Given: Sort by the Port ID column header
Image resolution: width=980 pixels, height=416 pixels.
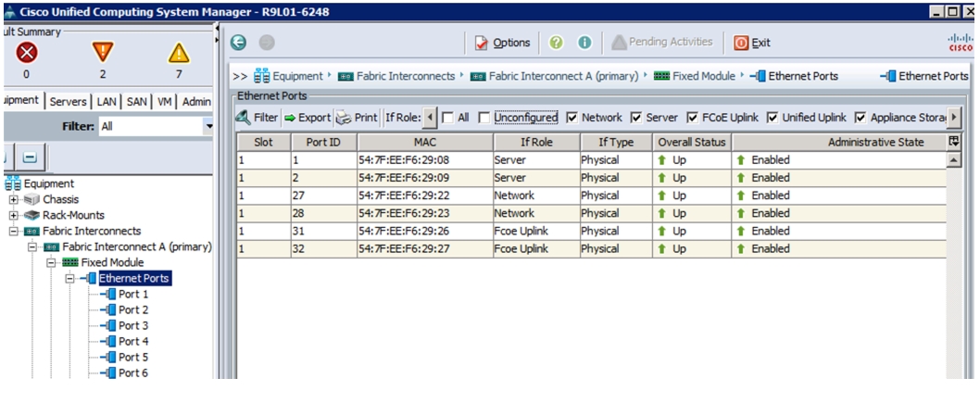Looking at the screenshot, I should click(x=324, y=142).
